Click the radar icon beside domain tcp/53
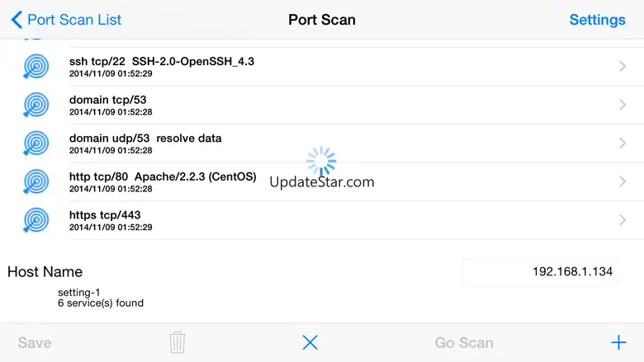 [x=36, y=105]
